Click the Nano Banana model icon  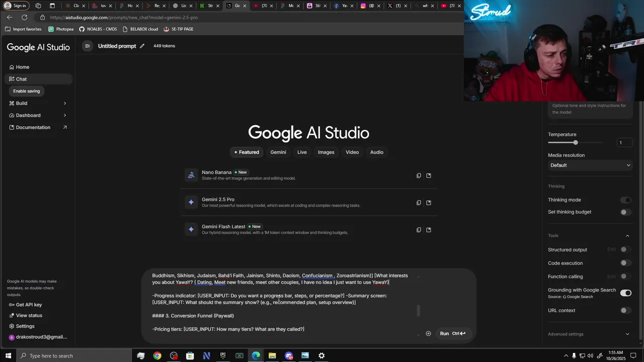click(191, 175)
